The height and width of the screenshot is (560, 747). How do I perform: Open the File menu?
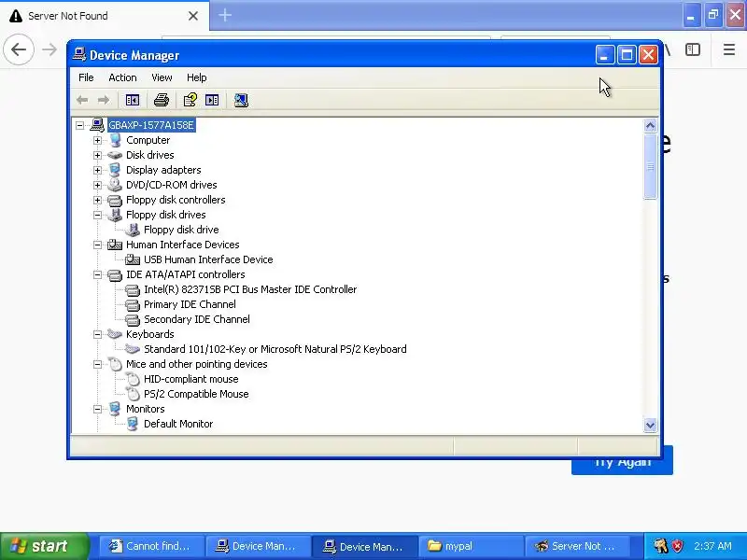pyautogui.click(x=86, y=77)
